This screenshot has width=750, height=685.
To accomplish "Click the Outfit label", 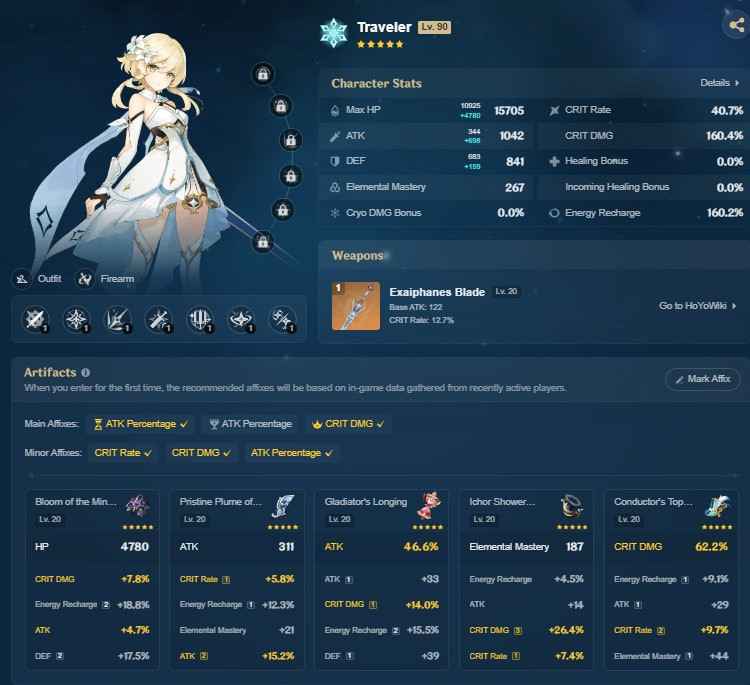I will tap(49, 278).
